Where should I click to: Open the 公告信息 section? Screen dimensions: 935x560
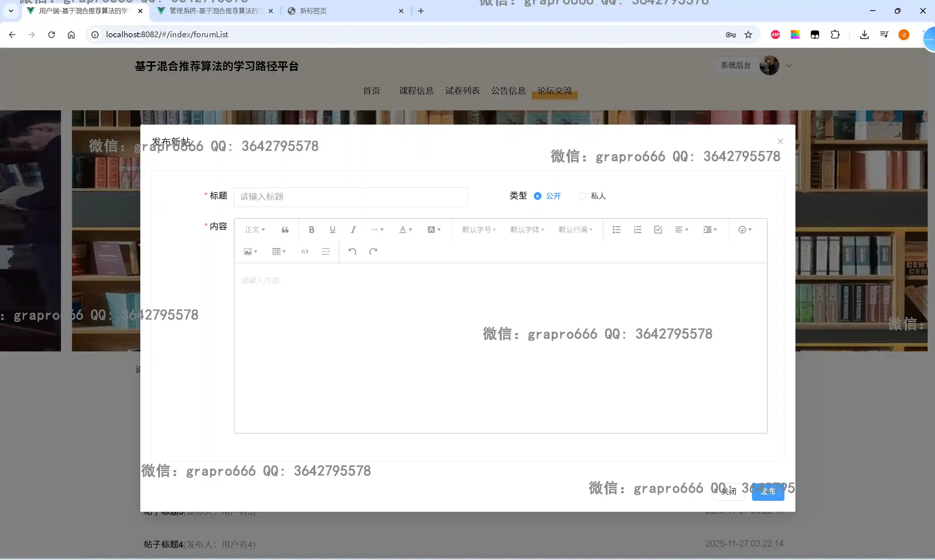click(x=508, y=91)
